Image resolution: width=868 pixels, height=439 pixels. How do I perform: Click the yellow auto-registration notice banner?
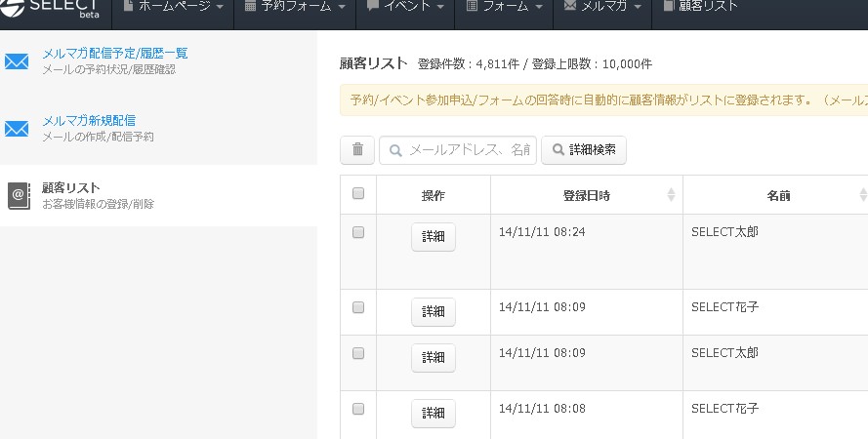click(604, 100)
